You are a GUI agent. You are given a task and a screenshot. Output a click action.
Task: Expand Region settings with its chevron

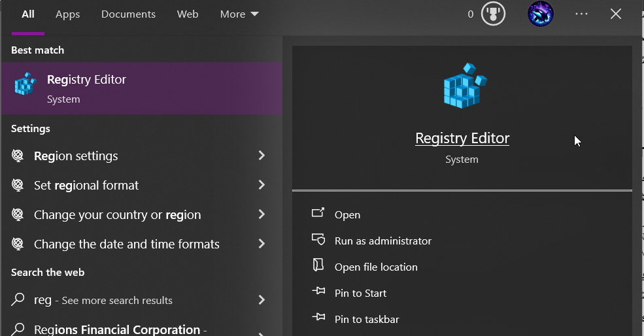click(262, 156)
